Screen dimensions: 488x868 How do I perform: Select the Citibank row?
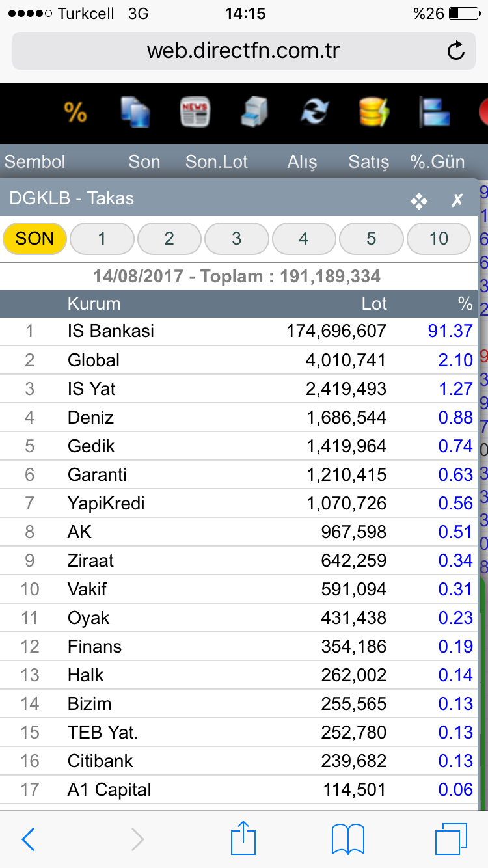239,761
